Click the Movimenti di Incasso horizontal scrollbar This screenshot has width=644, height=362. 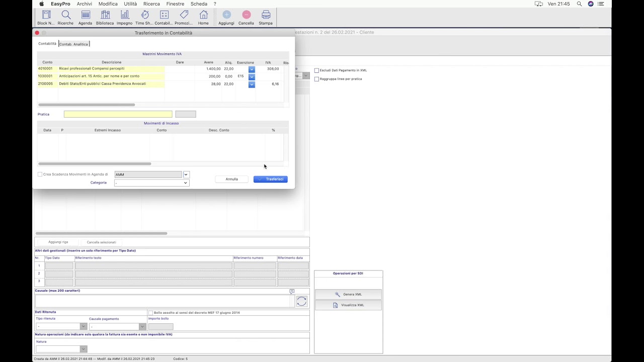[95, 163]
